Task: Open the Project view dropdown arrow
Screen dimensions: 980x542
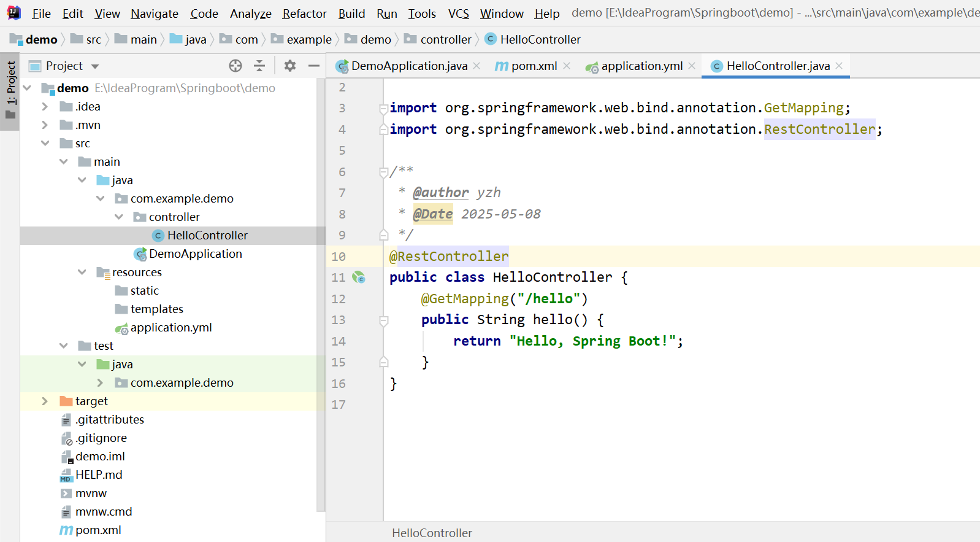Action: [x=95, y=66]
